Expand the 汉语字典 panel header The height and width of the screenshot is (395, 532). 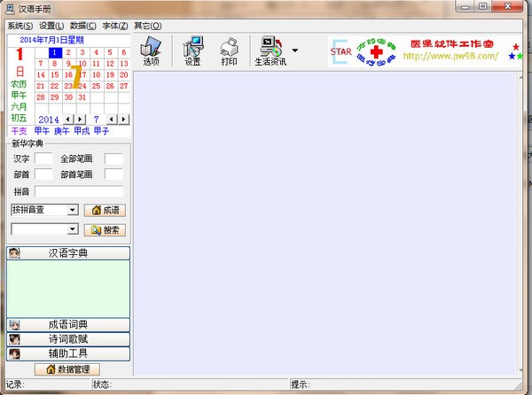[x=68, y=253]
